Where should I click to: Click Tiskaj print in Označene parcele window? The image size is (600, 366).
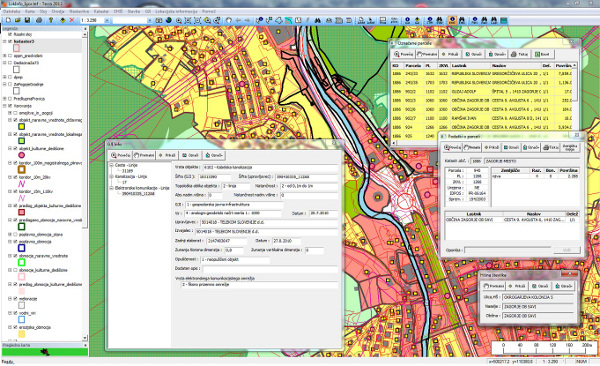(x=519, y=54)
